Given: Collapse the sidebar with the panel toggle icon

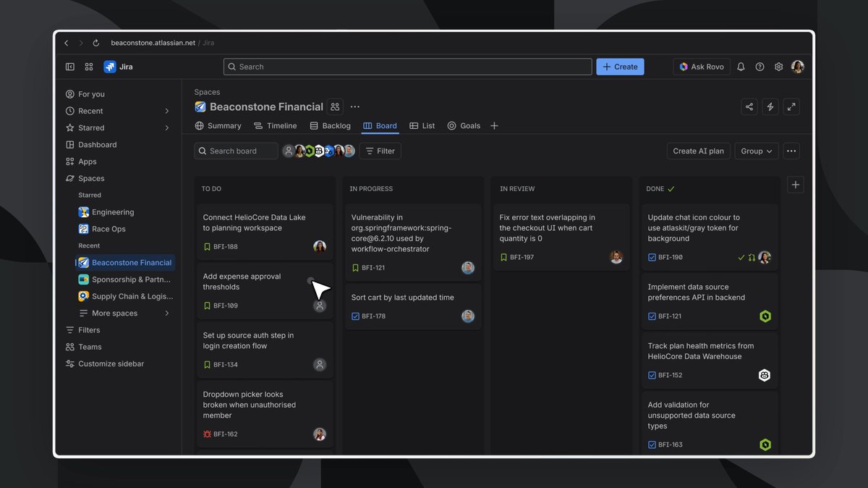Looking at the screenshot, I should pos(70,67).
